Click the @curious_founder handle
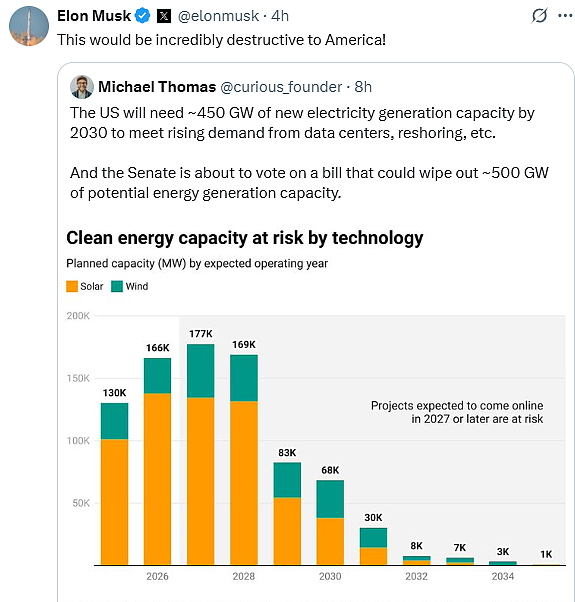Screen dimensions: 575x602 (281, 87)
